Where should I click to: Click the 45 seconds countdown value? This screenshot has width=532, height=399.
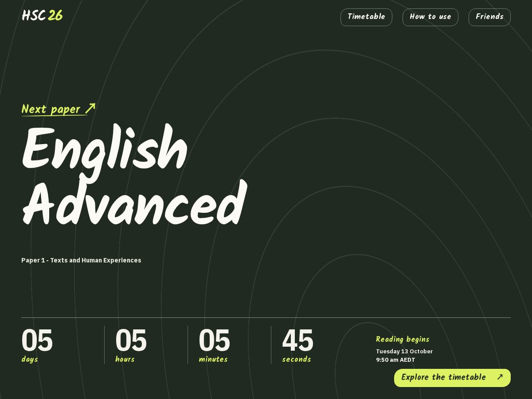[x=297, y=340]
